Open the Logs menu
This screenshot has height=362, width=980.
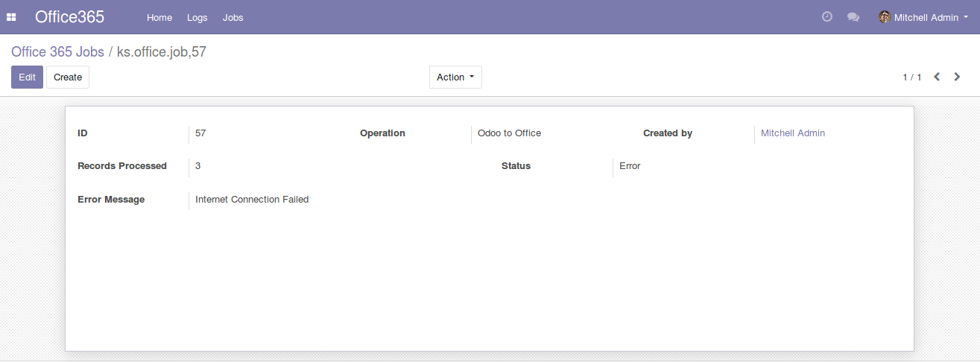tap(197, 17)
